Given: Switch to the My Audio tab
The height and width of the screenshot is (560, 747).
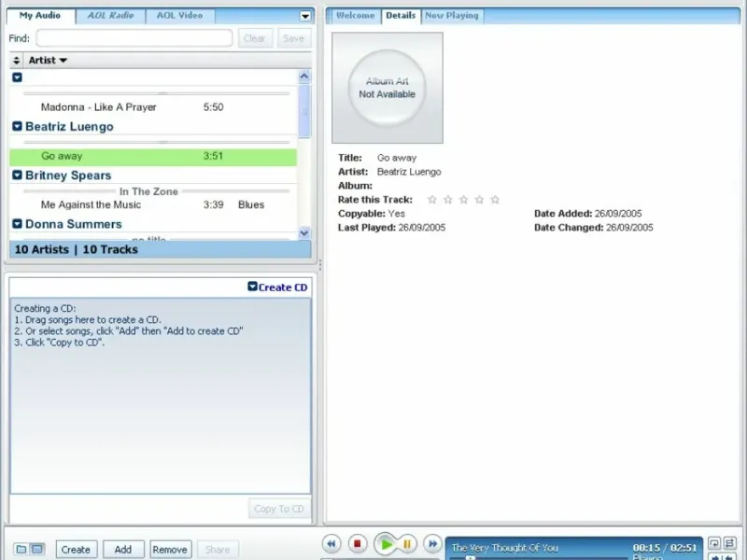Looking at the screenshot, I should pos(40,16).
